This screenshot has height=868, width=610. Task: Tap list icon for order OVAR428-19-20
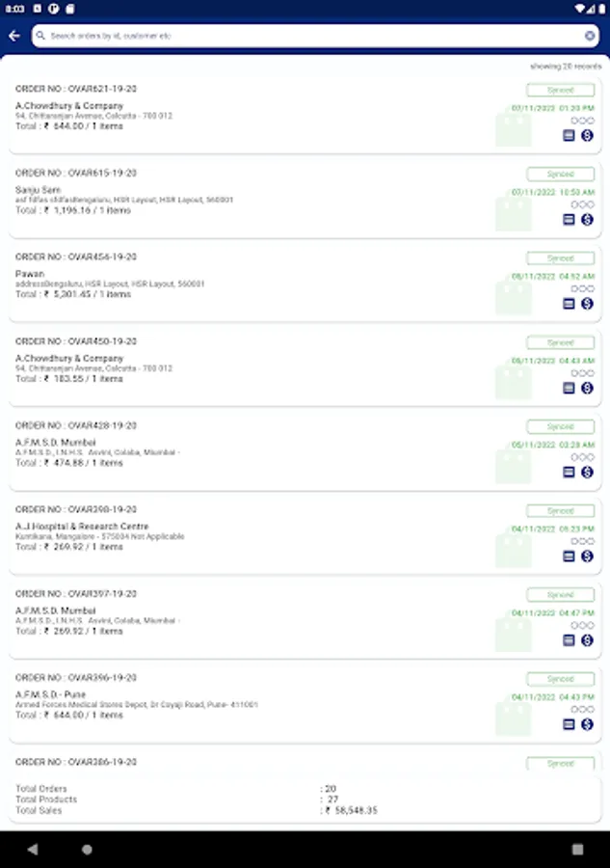[569, 472]
